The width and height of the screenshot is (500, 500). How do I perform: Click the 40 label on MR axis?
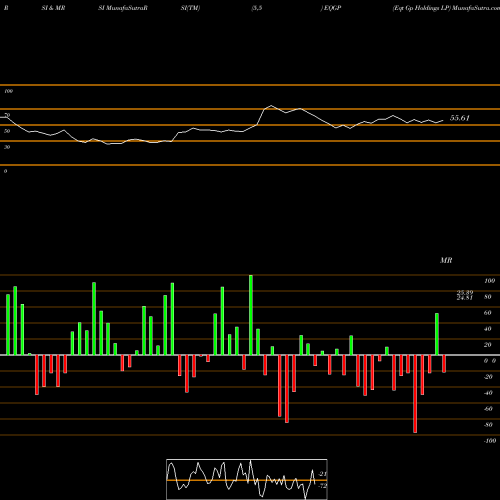coord(488,329)
